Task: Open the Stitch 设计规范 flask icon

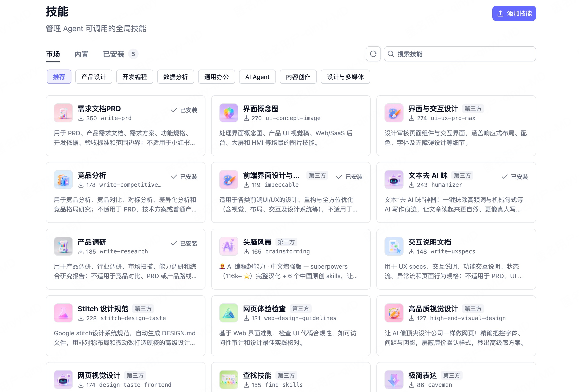Action: coord(63,313)
